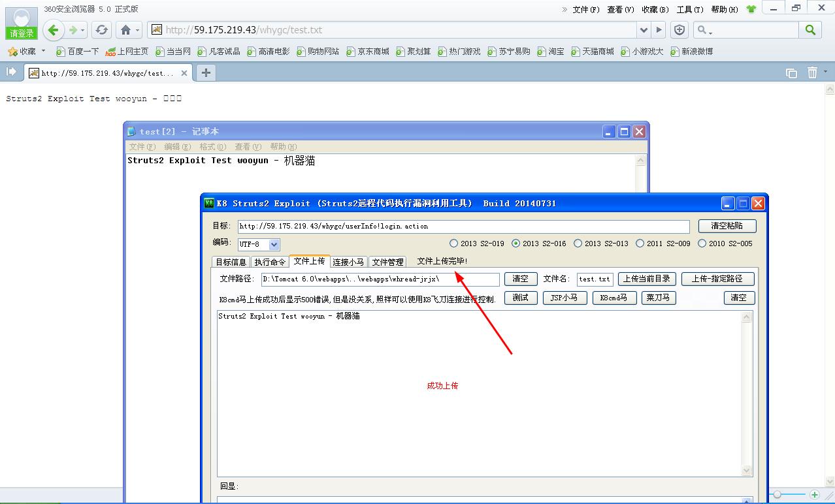This screenshot has width=835, height=504.
Task: Open the 当当网 bookmark
Action: click(x=173, y=52)
